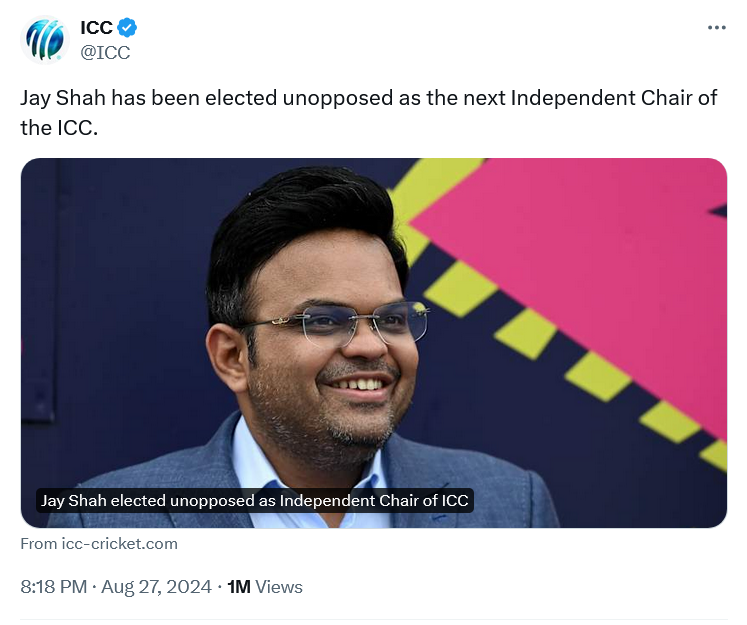View the 1M Views analytics
Image resolution: width=747 pixels, height=625 pixels.
(265, 587)
